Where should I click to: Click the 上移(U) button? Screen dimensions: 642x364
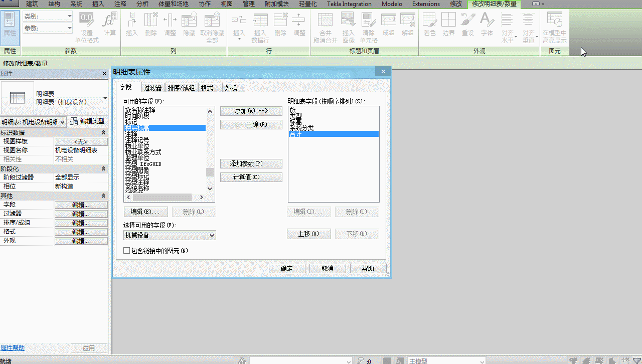click(x=308, y=234)
